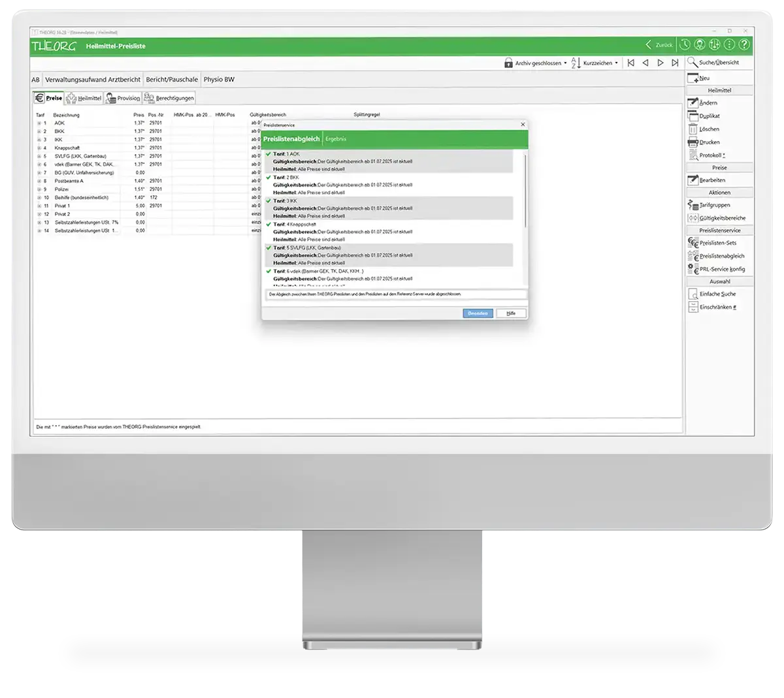Switch to the Heilmittel tab
Image resolution: width=784 pixels, height=698 pixels.
tap(84, 98)
